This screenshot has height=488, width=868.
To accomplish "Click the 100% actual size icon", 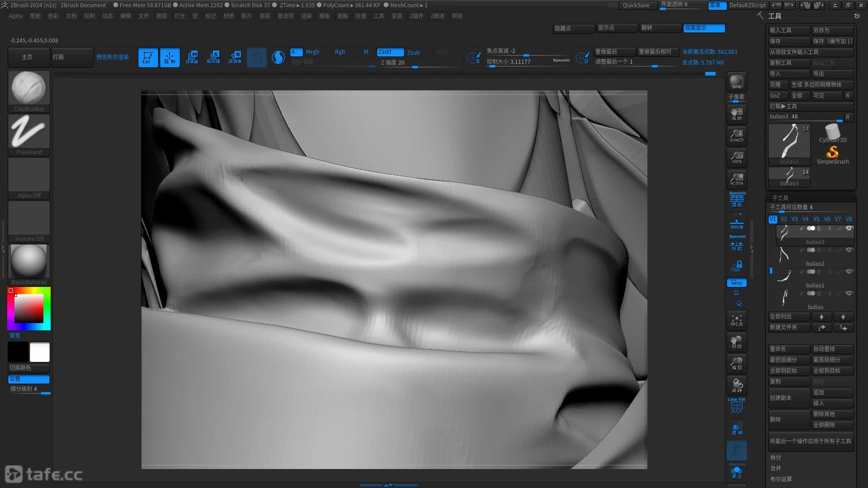I will click(736, 157).
